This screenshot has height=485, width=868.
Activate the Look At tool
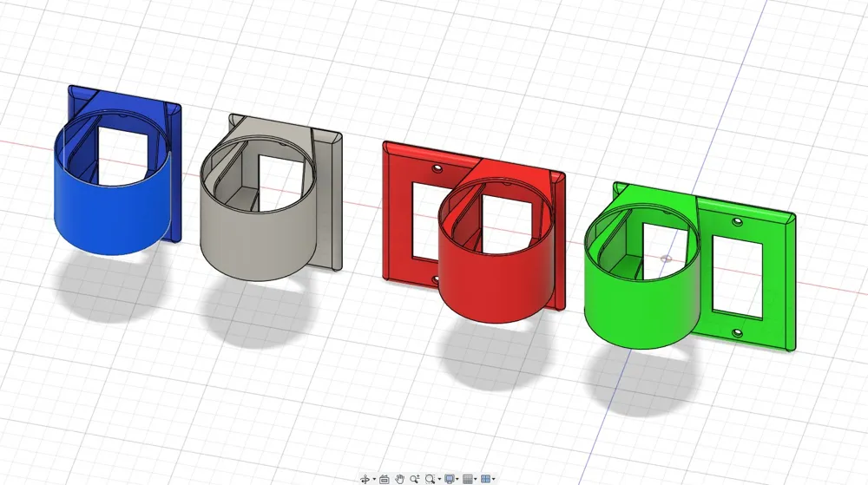[x=385, y=479]
